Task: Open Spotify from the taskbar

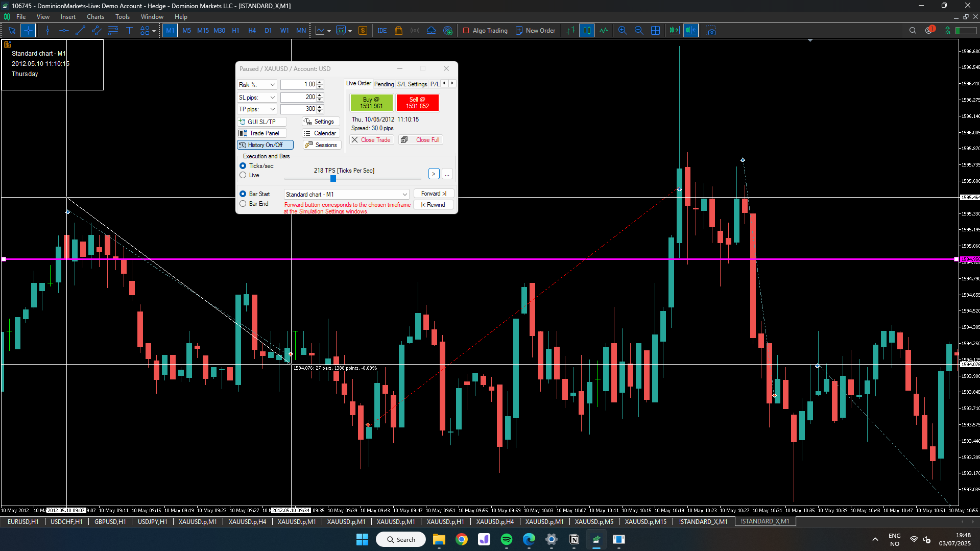Action: tap(507, 540)
